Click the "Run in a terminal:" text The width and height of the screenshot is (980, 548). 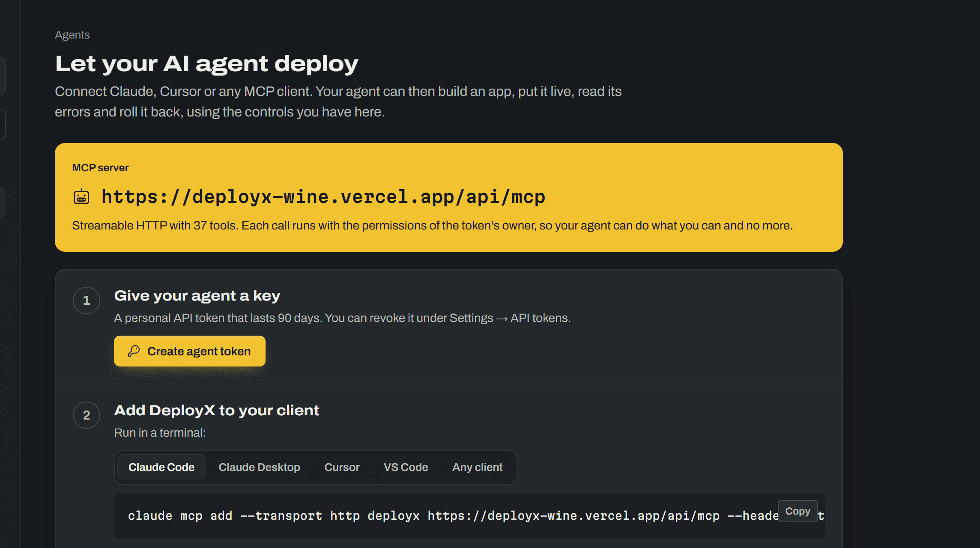point(160,433)
